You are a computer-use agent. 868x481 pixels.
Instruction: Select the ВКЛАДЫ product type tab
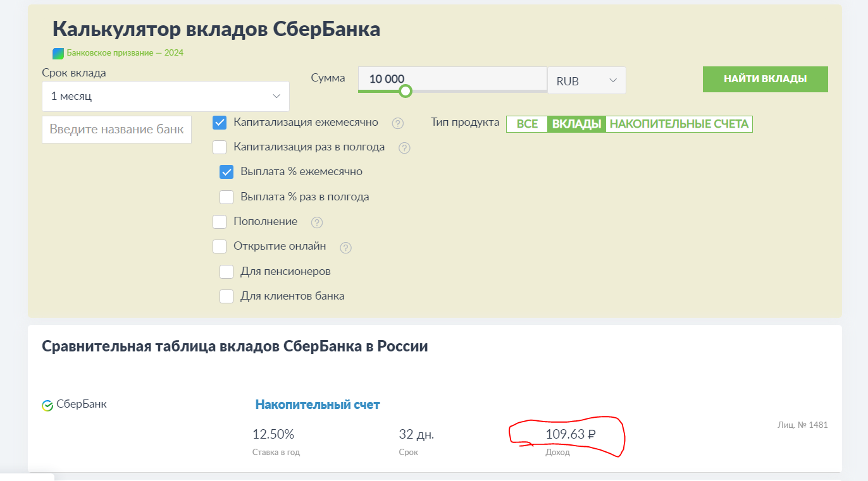pyautogui.click(x=576, y=124)
